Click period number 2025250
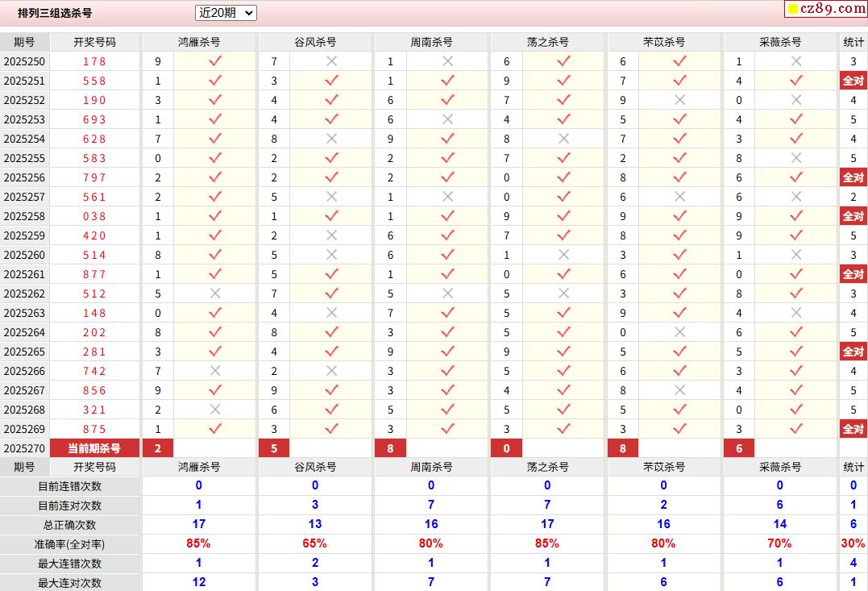The height and width of the screenshot is (591, 868). [x=24, y=61]
